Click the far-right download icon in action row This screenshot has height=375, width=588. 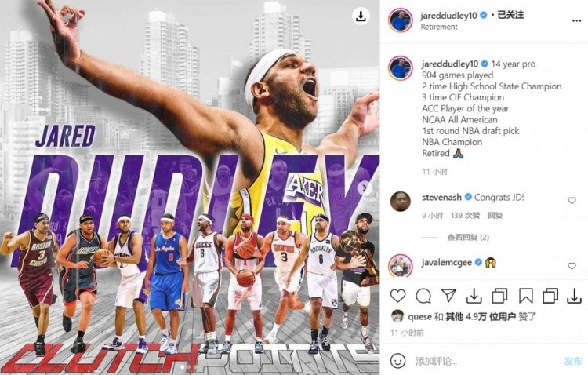click(x=574, y=296)
